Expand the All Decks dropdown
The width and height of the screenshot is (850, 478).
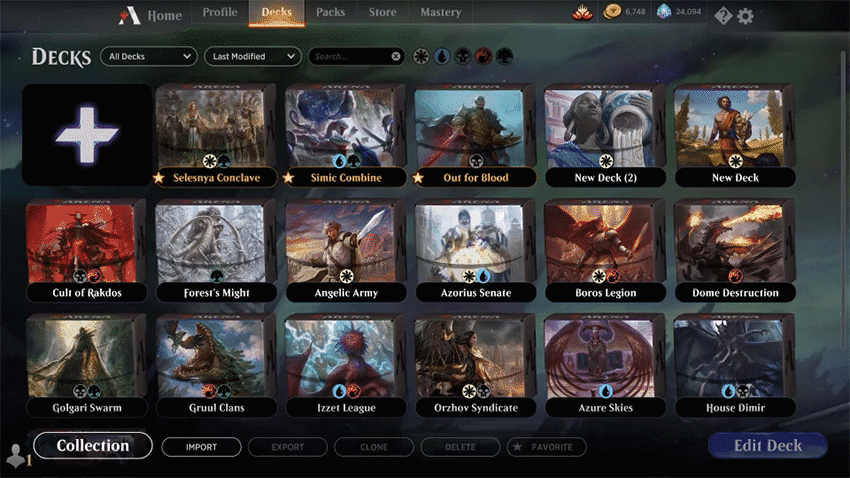point(149,56)
